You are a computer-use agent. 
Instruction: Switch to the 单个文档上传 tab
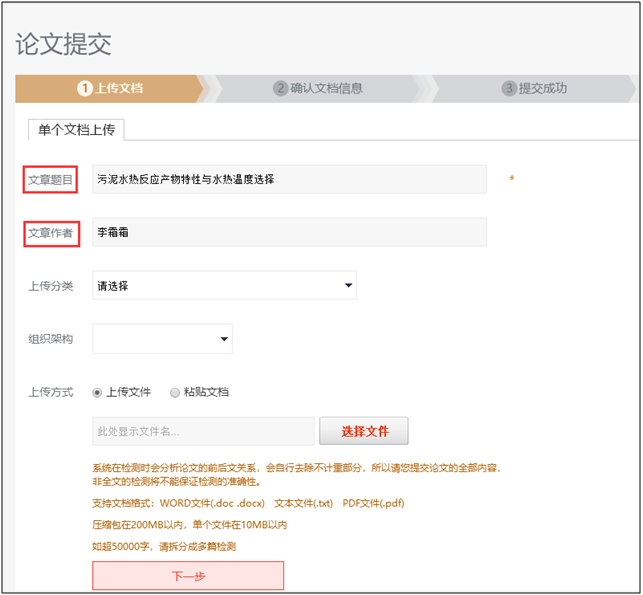click(76, 129)
